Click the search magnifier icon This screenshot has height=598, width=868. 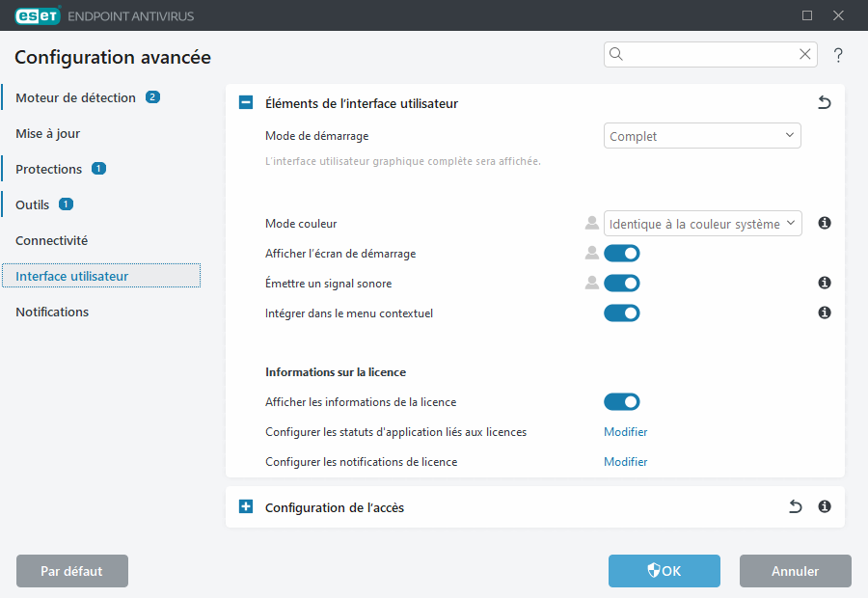tap(616, 54)
